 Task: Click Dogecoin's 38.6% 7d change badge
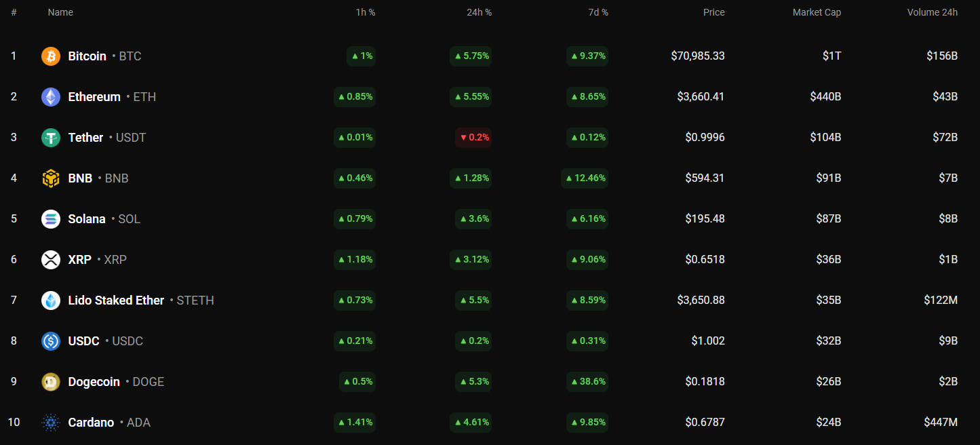tap(588, 382)
